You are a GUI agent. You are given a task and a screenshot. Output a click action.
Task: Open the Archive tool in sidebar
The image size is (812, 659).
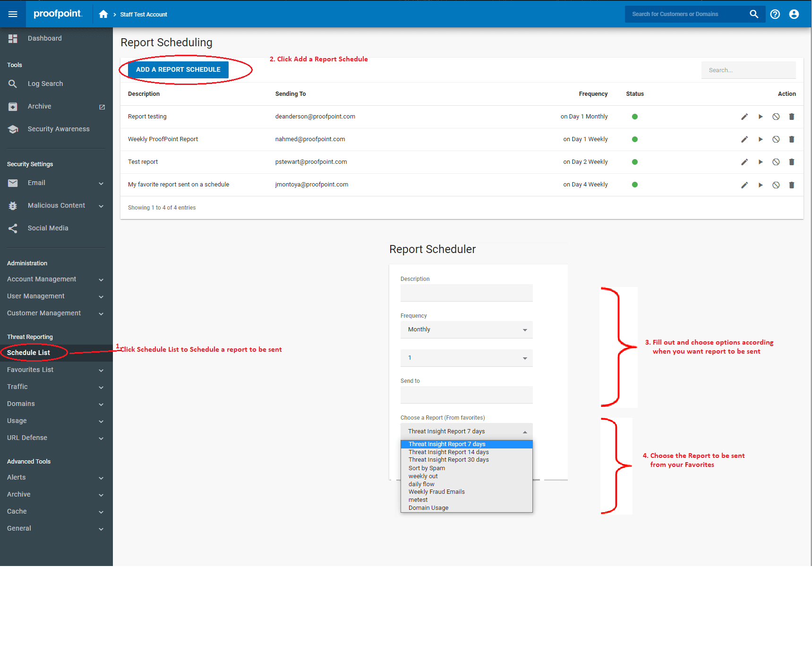(39, 106)
